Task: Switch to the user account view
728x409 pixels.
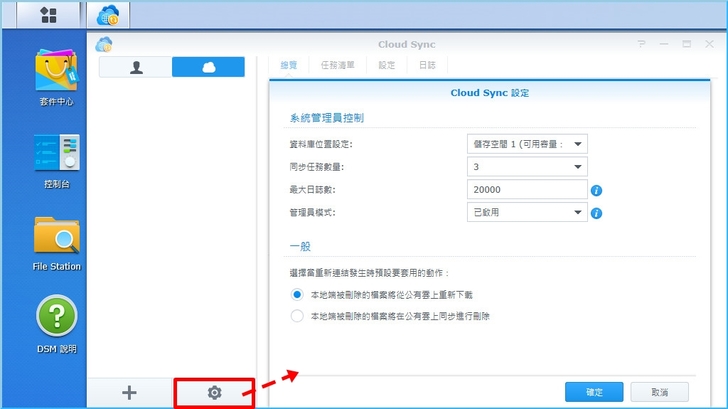Action: (136, 67)
